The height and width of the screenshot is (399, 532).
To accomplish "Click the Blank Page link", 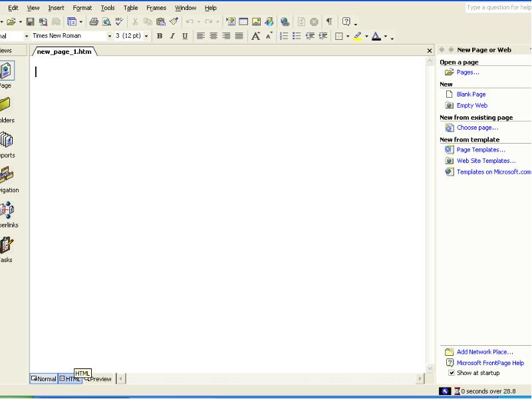I will coord(471,94).
